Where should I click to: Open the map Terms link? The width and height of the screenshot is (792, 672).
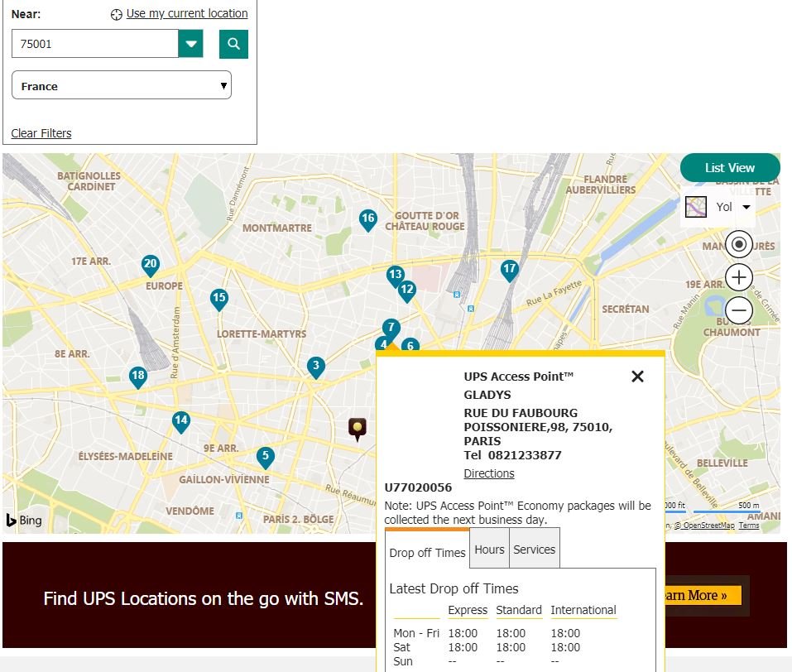749,526
